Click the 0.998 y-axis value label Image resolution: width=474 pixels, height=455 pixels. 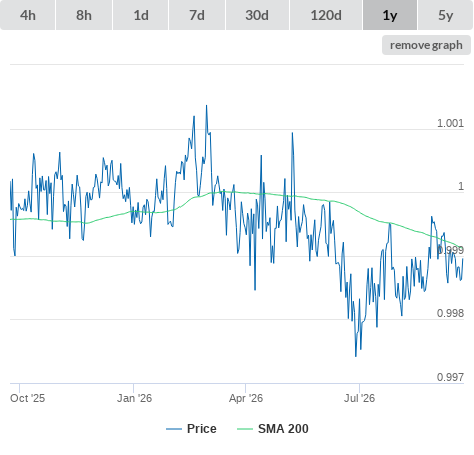[x=450, y=313]
